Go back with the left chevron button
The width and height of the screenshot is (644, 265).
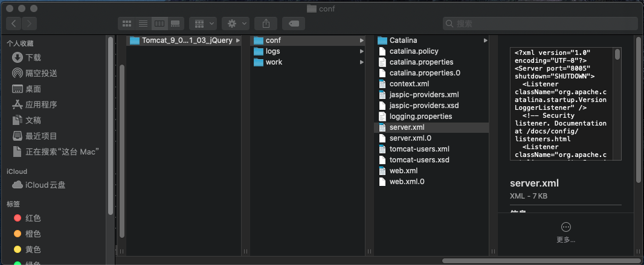tap(14, 24)
